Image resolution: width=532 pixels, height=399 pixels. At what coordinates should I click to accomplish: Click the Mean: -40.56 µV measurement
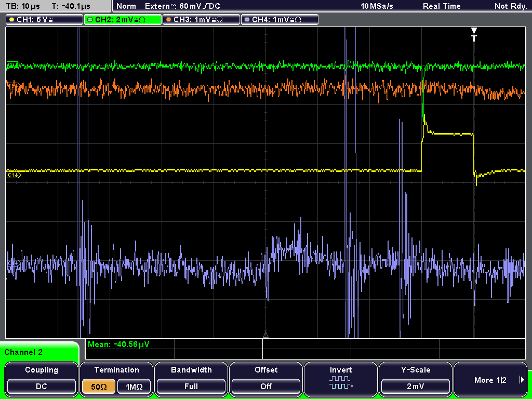tap(118, 344)
